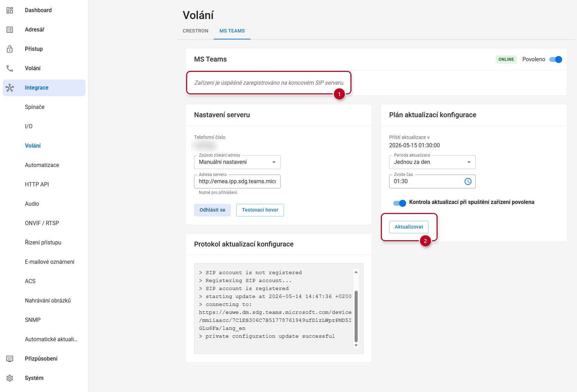This screenshot has height=392, width=577.
Task: Click the Dashboard grid icon
Action: tap(10, 10)
